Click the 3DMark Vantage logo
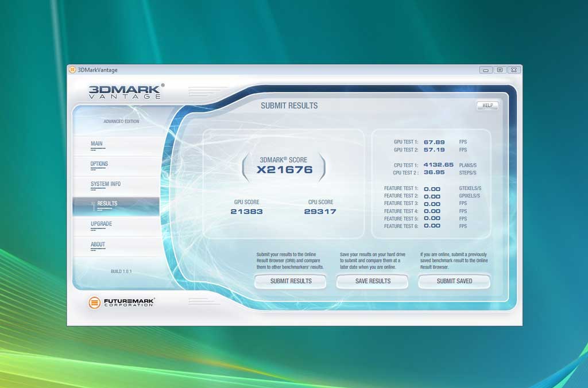The height and width of the screenshot is (388, 588). pyautogui.click(x=126, y=91)
